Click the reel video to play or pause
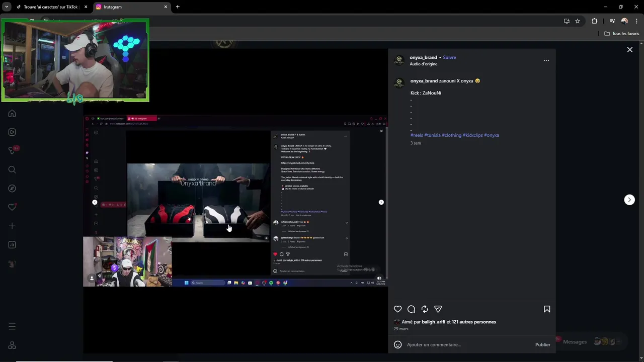 [x=235, y=201]
